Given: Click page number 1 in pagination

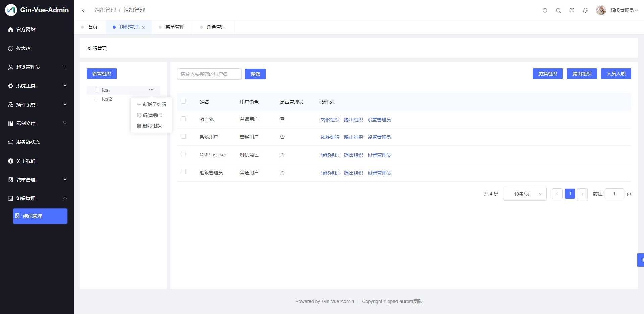Looking at the screenshot, I should pyautogui.click(x=570, y=194).
